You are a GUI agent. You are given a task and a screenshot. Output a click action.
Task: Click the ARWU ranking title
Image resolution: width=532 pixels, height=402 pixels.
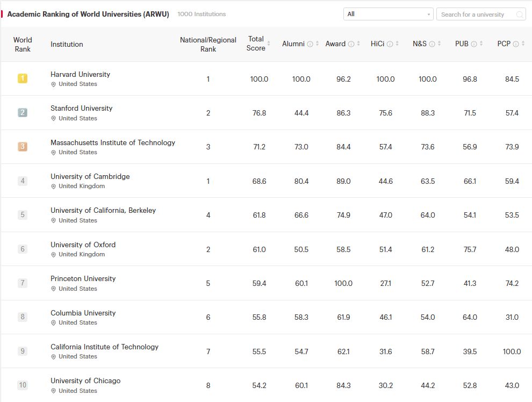[88, 15]
